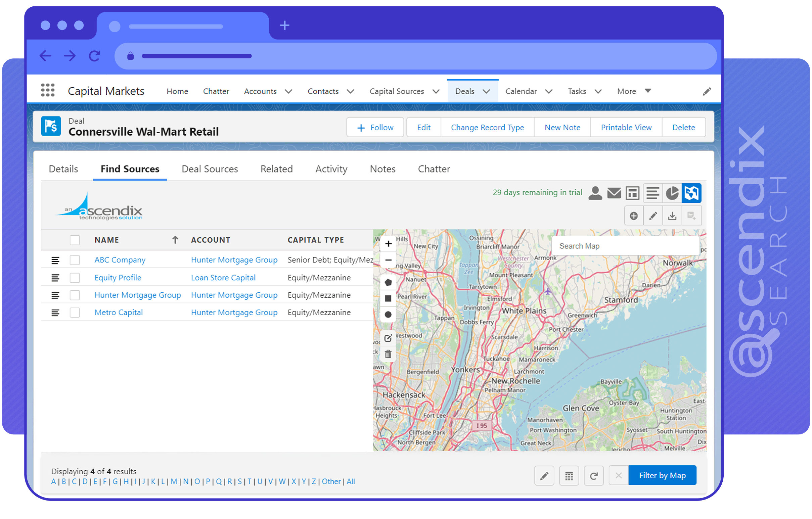Open the More navigation menu
Image resolution: width=812 pixels, height=519 pixels.
point(634,91)
